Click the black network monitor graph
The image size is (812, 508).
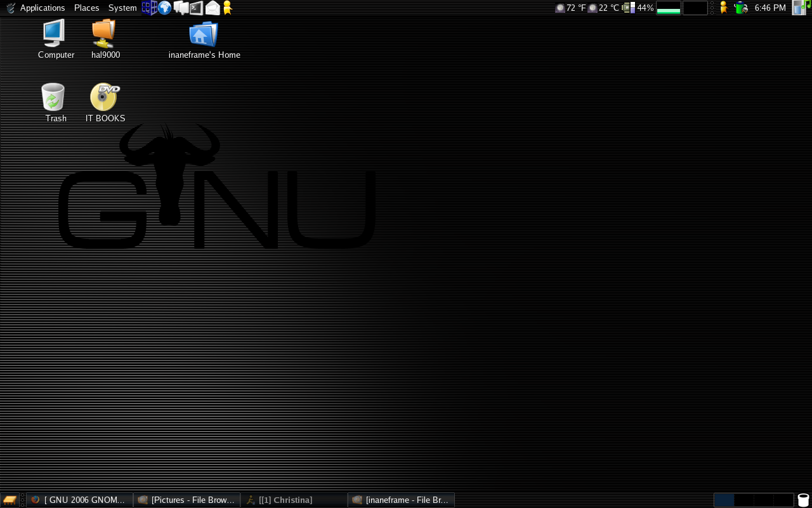point(695,8)
